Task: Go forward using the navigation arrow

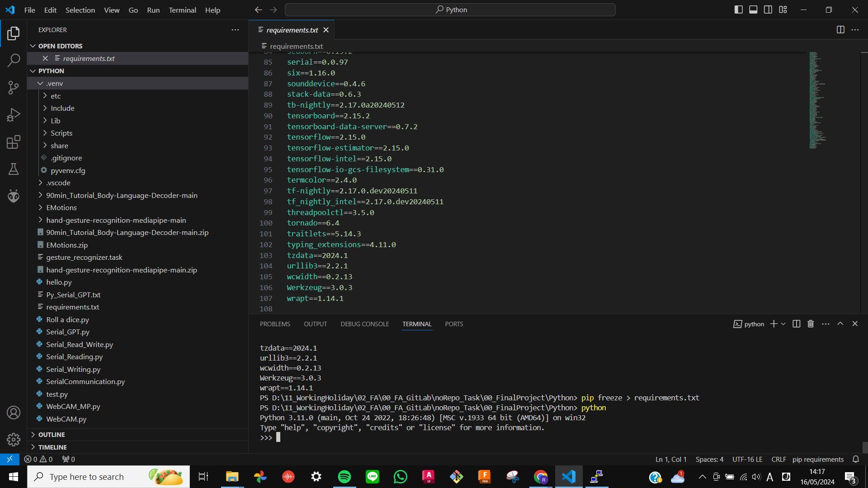Action: [273, 10]
